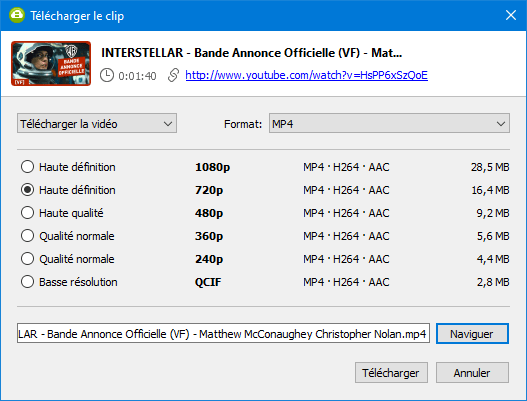The height and width of the screenshot is (401, 527).
Task: Cancel with the Annuler button
Action: (x=472, y=372)
